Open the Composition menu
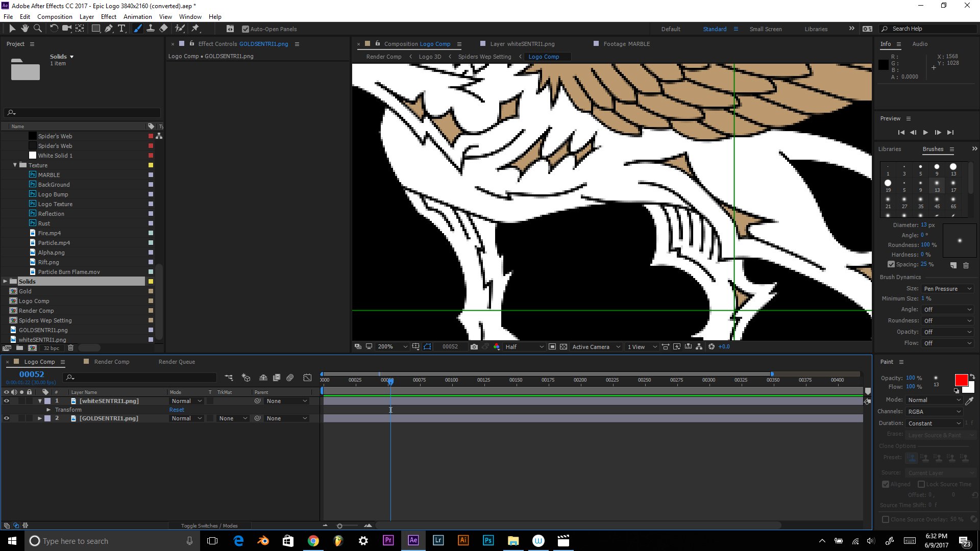980x551 pixels. tap(55, 16)
